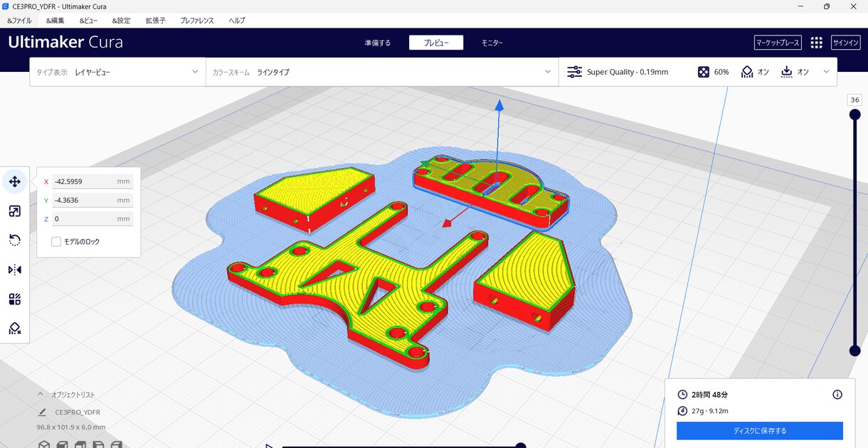Screen dimensions: 868x448
Task: Open the カラースキーム ラインタイプ dropdown
Action: point(382,72)
